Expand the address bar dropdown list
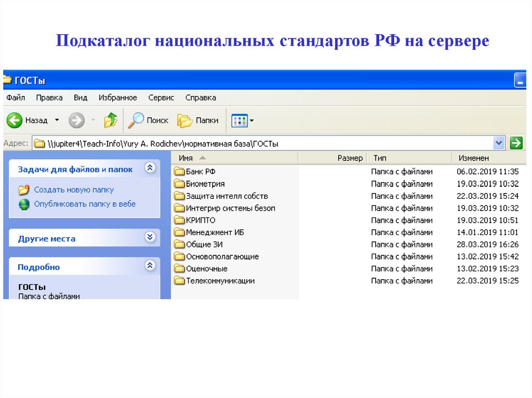The width and height of the screenshot is (532, 398). (x=498, y=143)
